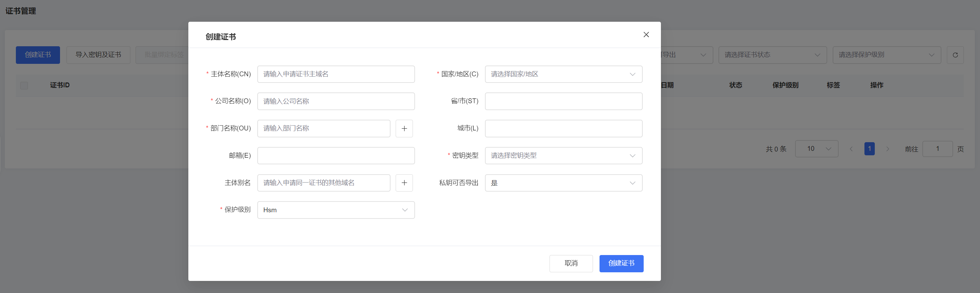Select page number 1
The width and height of the screenshot is (980, 293).
(869, 149)
